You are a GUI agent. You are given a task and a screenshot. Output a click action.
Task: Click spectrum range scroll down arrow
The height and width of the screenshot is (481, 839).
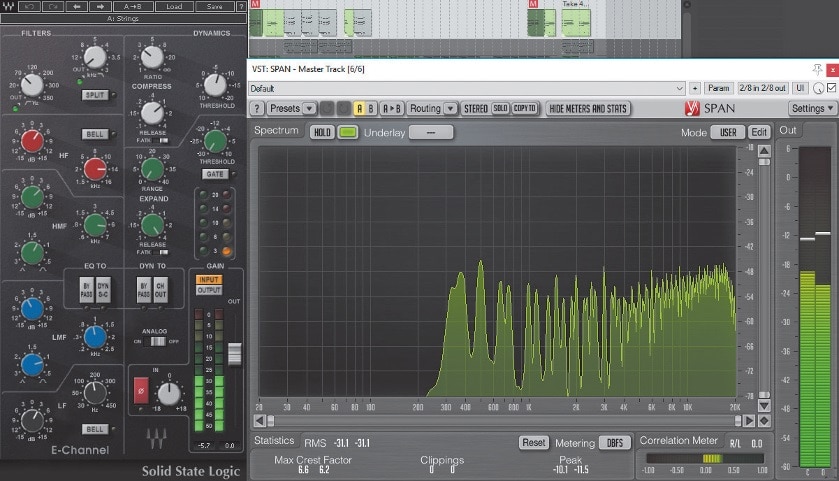tap(764, 406)
